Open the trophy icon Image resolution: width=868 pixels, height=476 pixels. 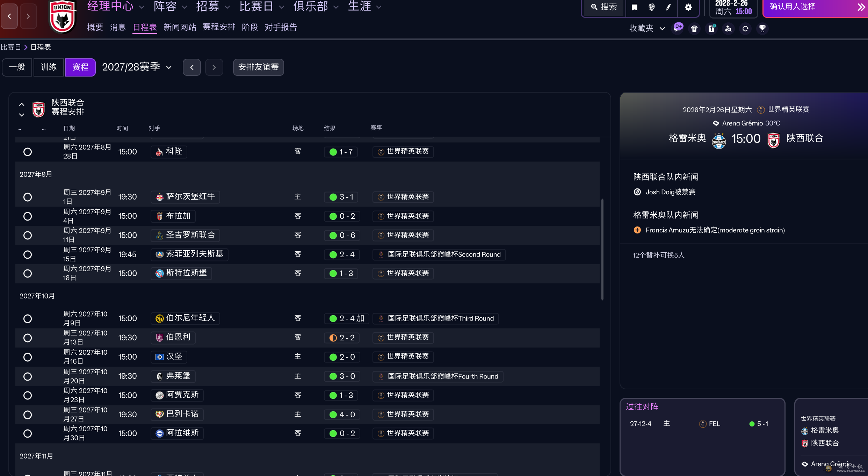pyautogui.click(x=762, y=29)
